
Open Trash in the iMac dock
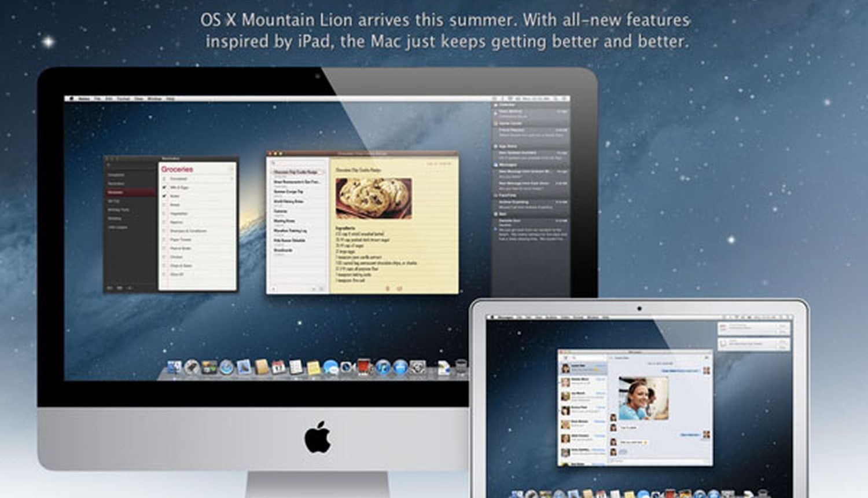[x=461, y=367]
